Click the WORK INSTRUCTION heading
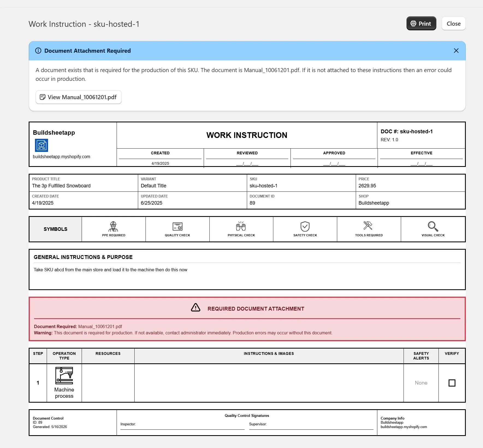483x448 pixels. tap(247, 135)
